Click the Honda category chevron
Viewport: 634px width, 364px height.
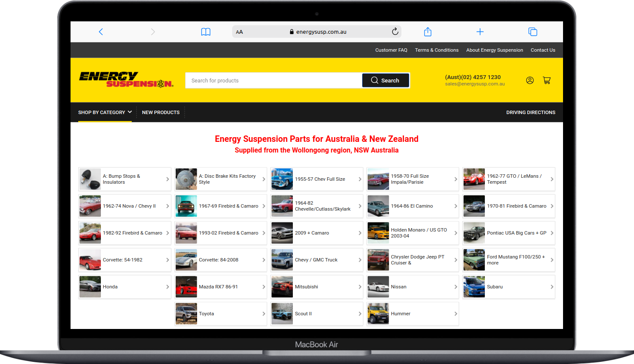pos(168,287)
